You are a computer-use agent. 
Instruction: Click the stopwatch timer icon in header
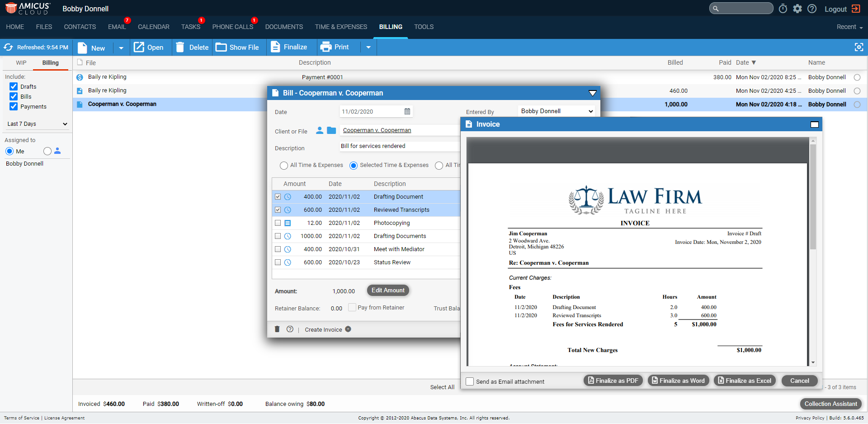tap(783, 9)
